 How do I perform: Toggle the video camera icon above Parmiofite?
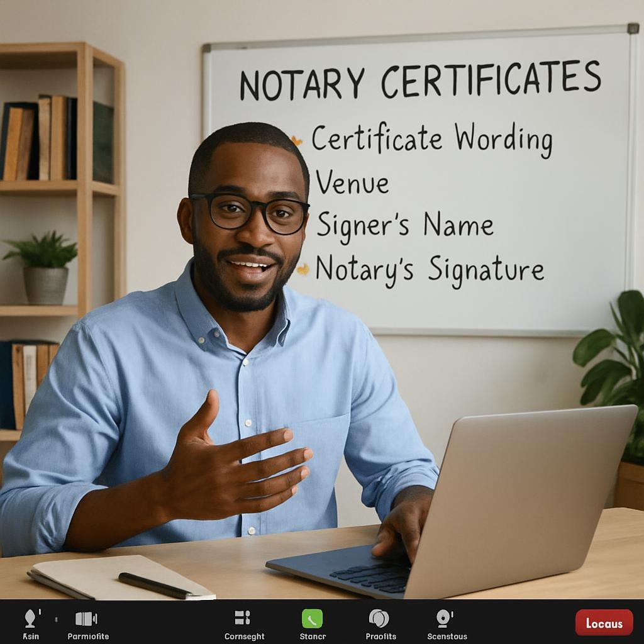pyautogui.click(x=86, y=618)
